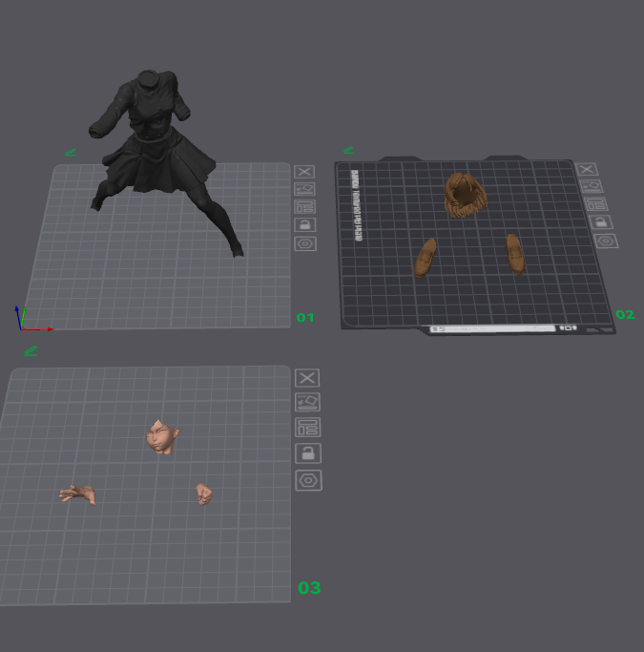Select the brown hair model on plate 02

pyautogui.click(x=465, y=196)
